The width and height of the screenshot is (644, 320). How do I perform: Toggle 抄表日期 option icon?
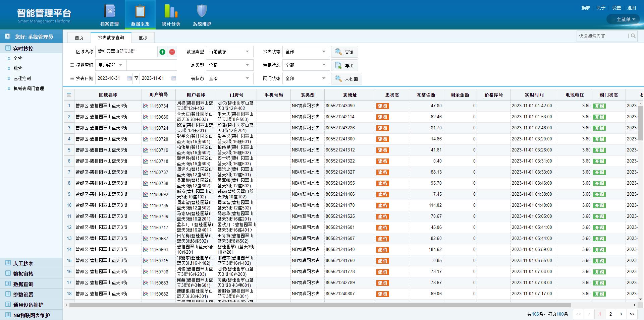click(72, 78)
